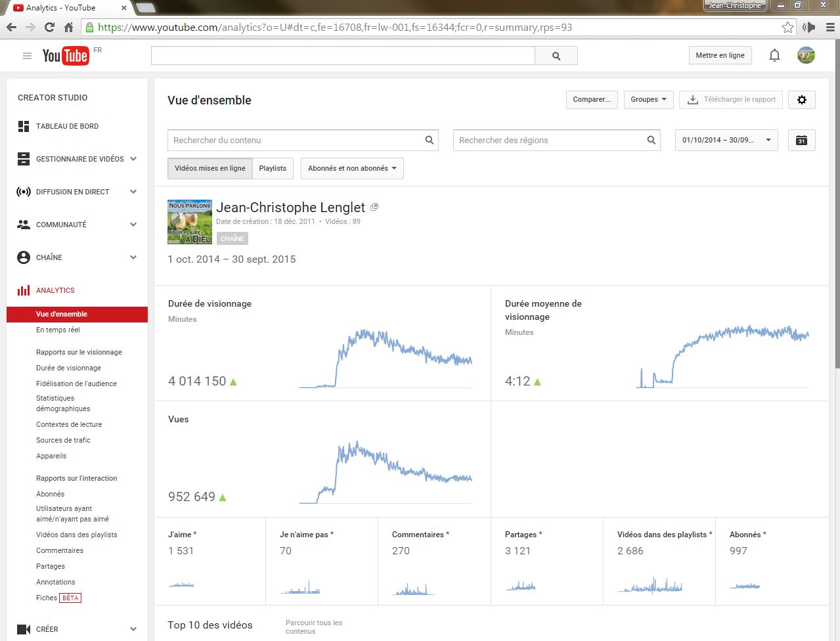Open the Fiches BÊTA report
840x641 pixels.
pos(58,598)
